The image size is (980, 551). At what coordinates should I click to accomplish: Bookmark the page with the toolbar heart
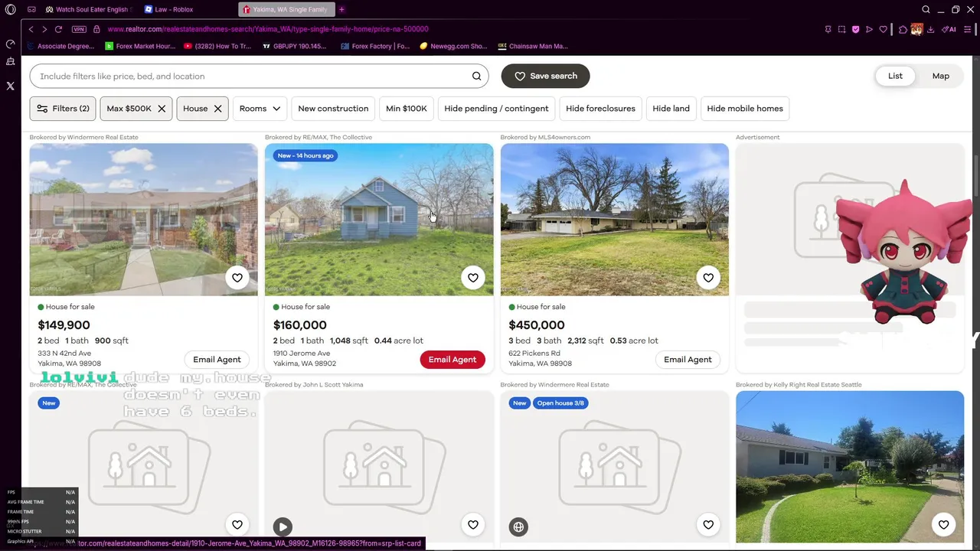pyautogui.click(x=883, y=29)
